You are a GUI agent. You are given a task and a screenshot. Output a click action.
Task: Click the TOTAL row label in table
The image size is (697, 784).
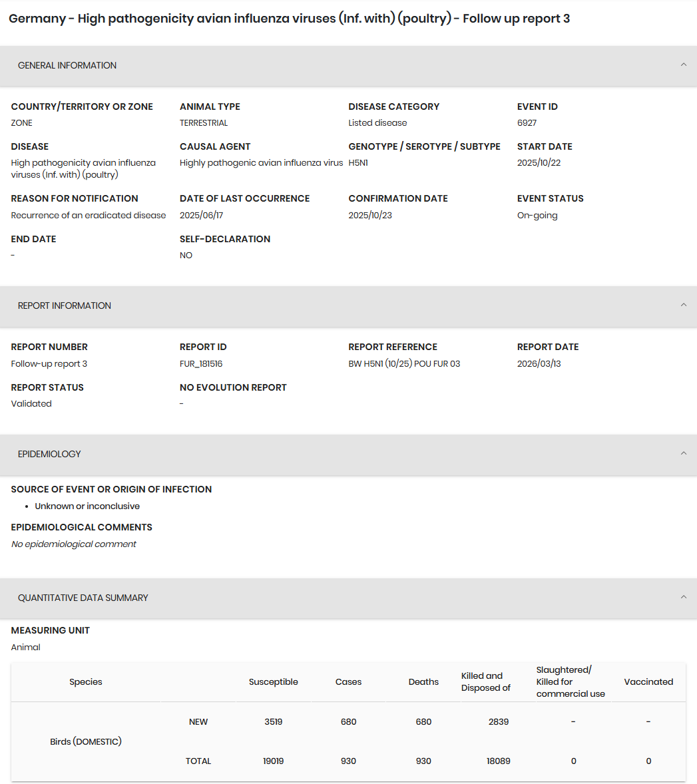click(198, 761)
